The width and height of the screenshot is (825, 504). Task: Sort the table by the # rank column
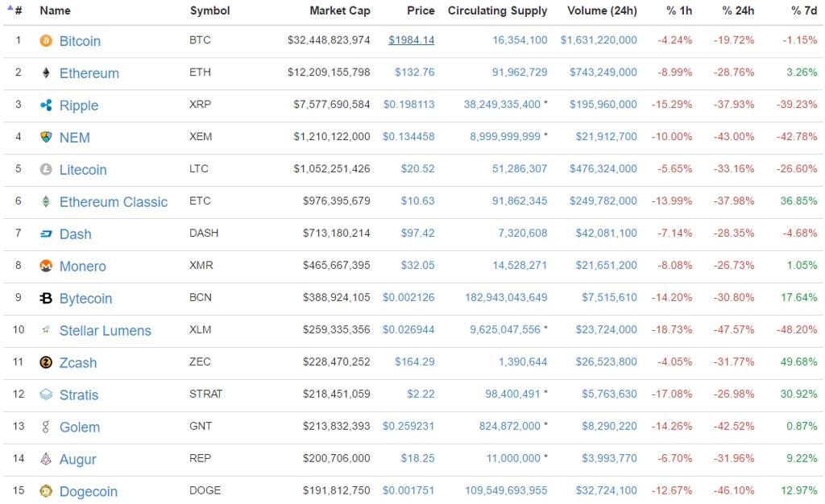coord(18,10)
